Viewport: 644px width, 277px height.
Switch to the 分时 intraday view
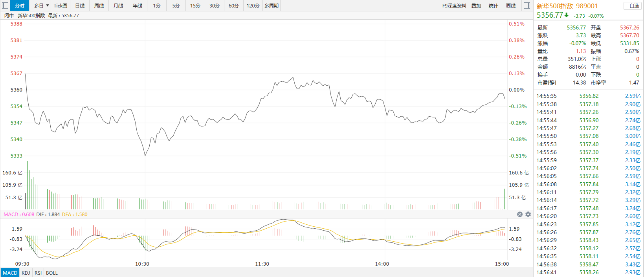point(20,6)
